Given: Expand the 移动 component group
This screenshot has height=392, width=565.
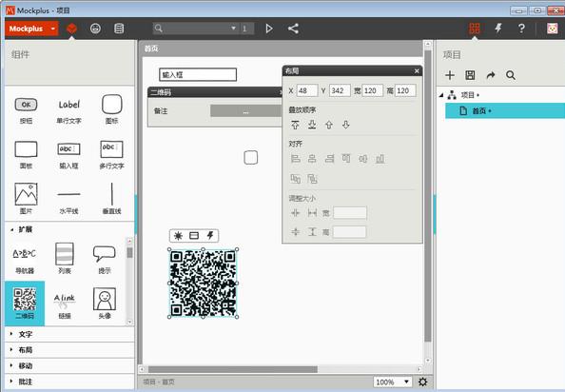Looking at the screenshot, I should click(69, 365).
